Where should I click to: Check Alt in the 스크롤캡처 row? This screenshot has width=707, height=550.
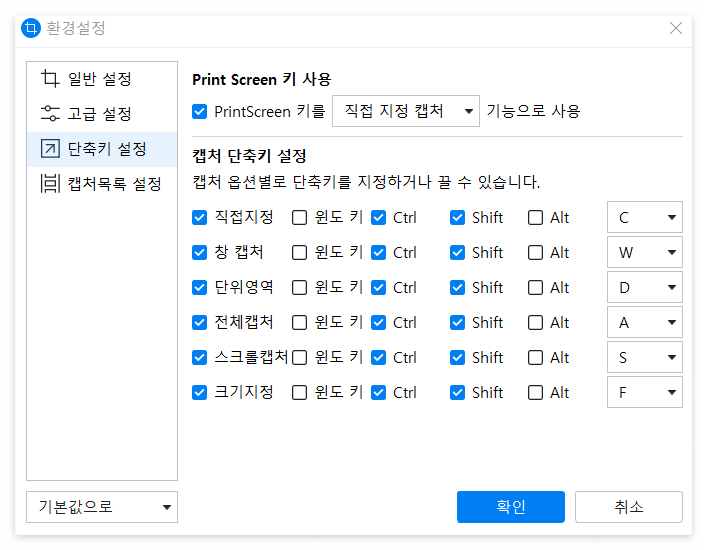(535, 358)
